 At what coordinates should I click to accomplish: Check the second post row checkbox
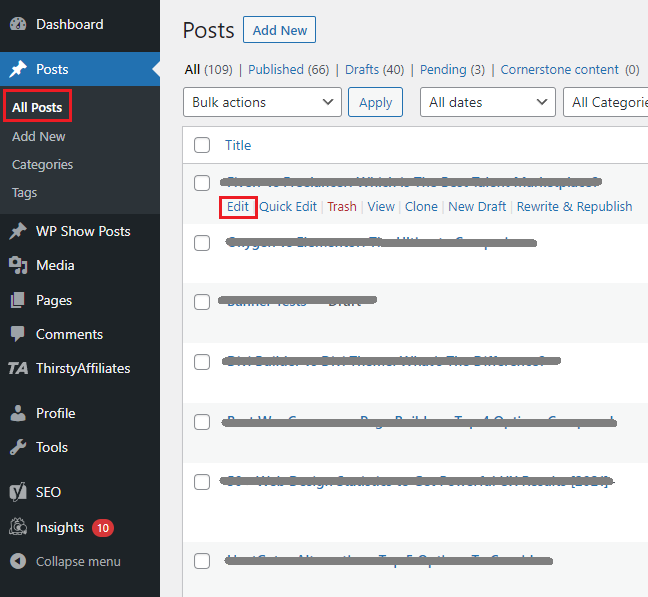202,243
